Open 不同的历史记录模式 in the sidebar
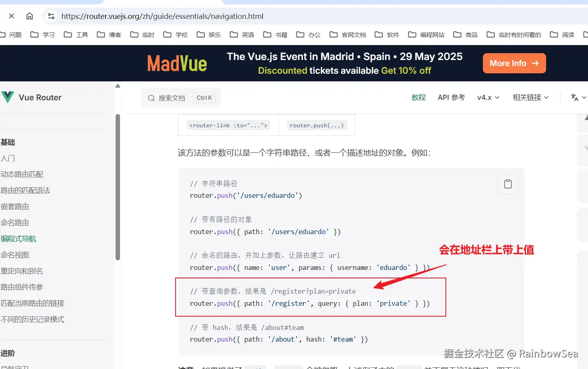 coord(33,319)
